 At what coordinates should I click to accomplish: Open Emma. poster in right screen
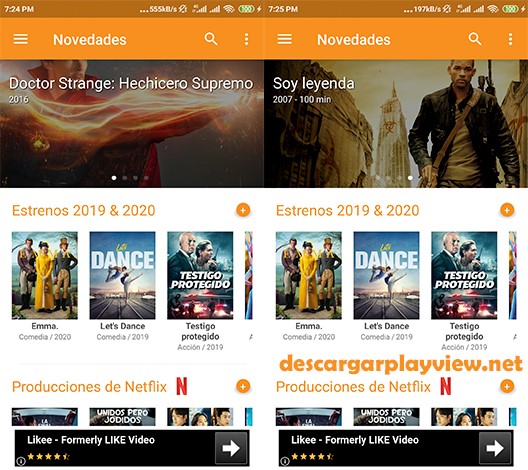(x=309, y=275)
